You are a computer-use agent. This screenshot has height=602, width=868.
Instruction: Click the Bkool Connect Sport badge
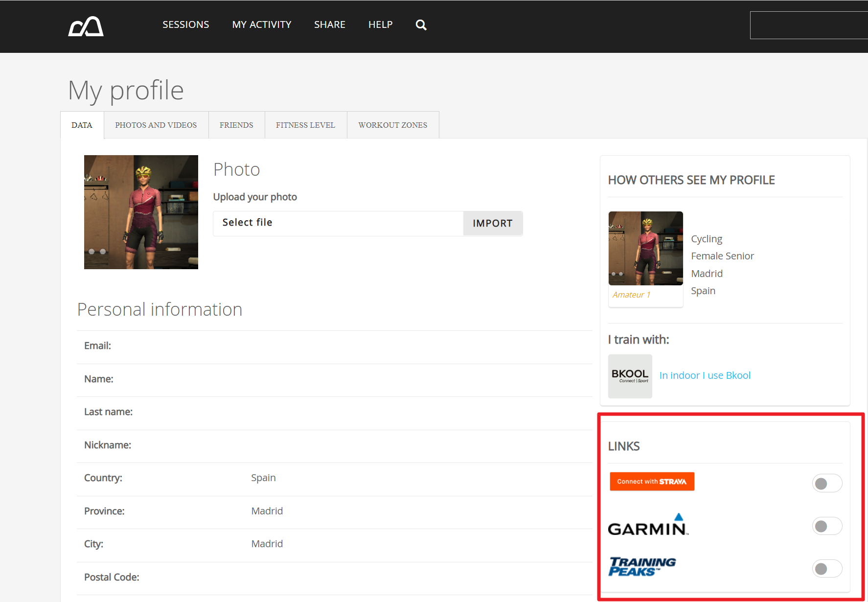[x=630, y=376]
